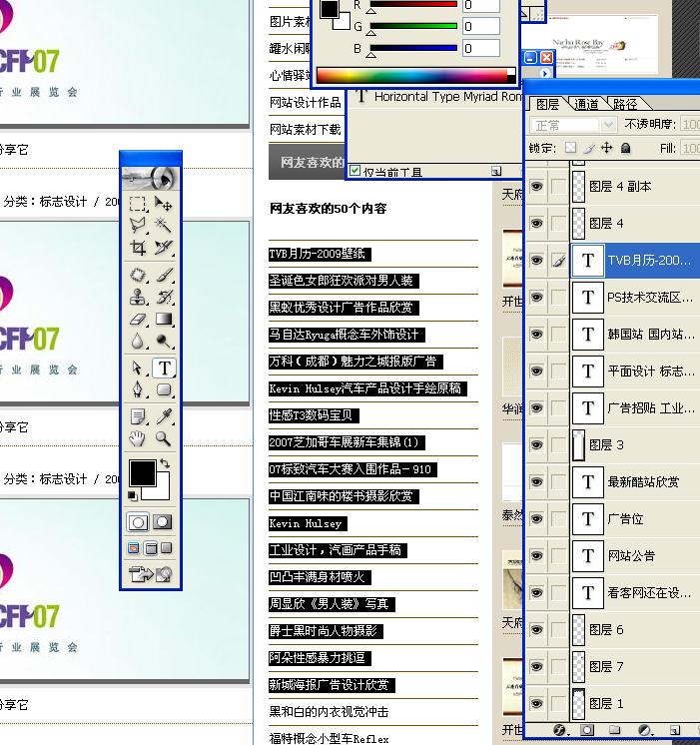Hide the 图层 6 layer
The width and height of the screenshot is (700, 745).
pos(536,630)
